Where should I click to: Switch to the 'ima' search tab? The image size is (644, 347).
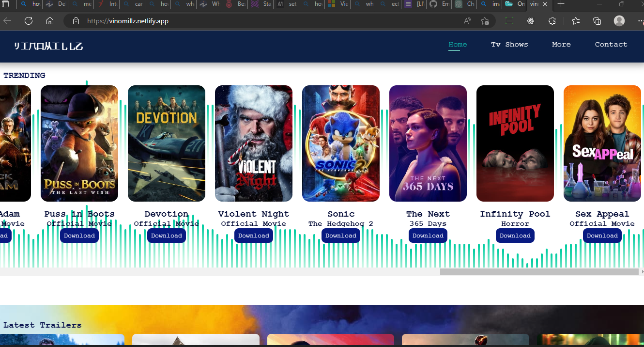click(x=490, y=4)
